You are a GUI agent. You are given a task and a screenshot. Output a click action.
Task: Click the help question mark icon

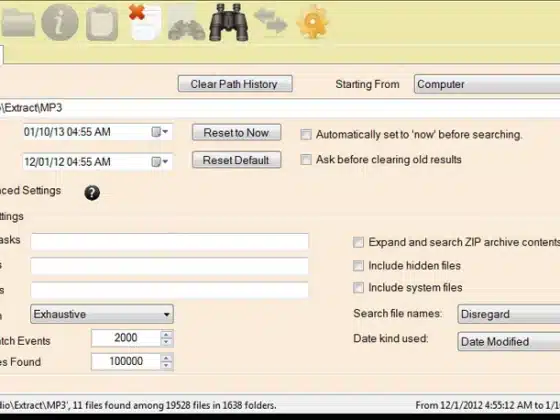pos(92,193)
